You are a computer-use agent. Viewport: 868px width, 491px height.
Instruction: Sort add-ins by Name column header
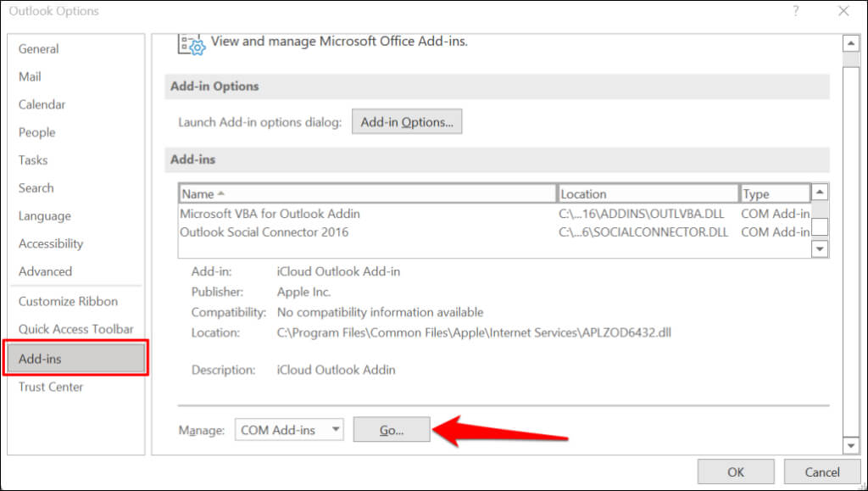point(367,193)
